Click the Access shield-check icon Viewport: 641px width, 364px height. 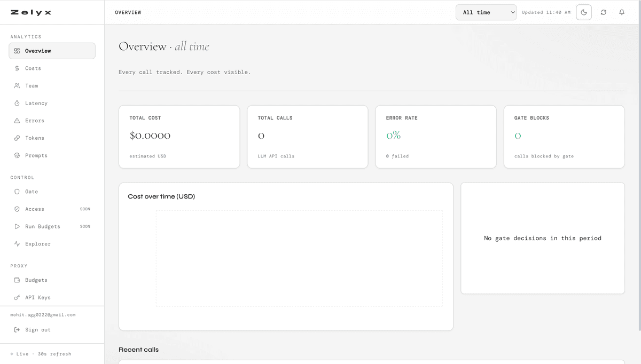click(17, 209)
